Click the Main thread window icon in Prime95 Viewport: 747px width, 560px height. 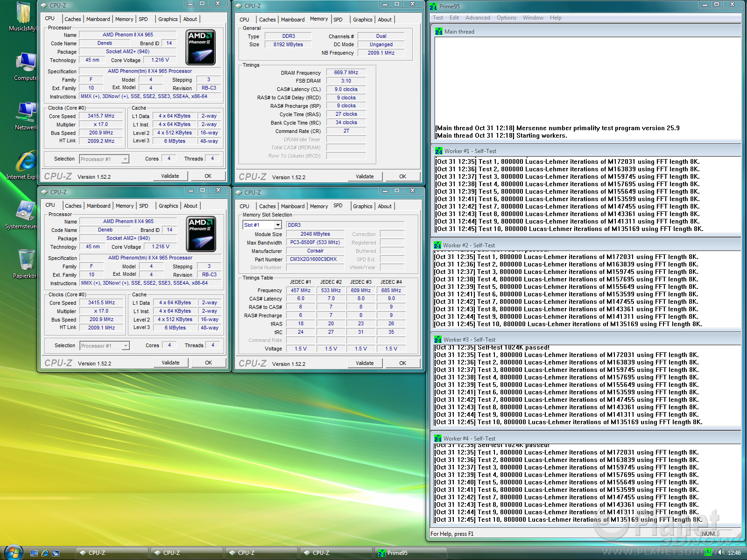pyautogui.click(x=438, y=32)
